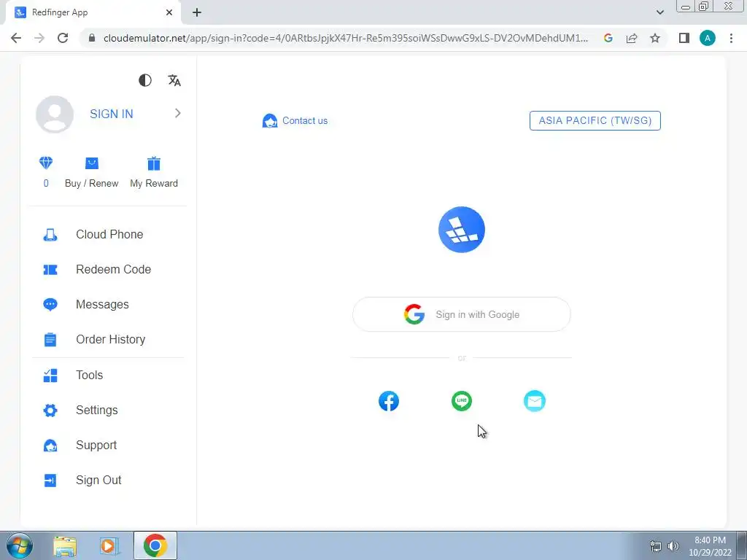This screenshot has width=747, height=560.
Task: Open Windows Media Player from taskbar
Action: [109, 545]
